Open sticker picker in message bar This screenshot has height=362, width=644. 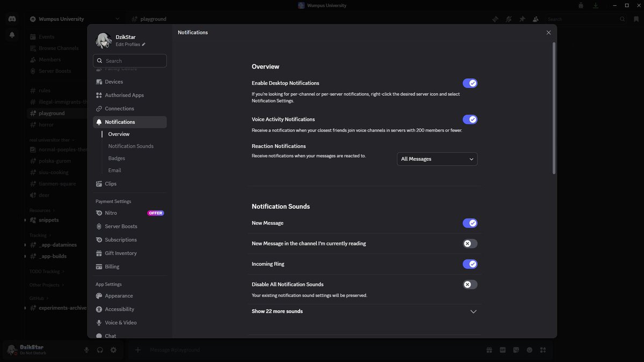516,350
